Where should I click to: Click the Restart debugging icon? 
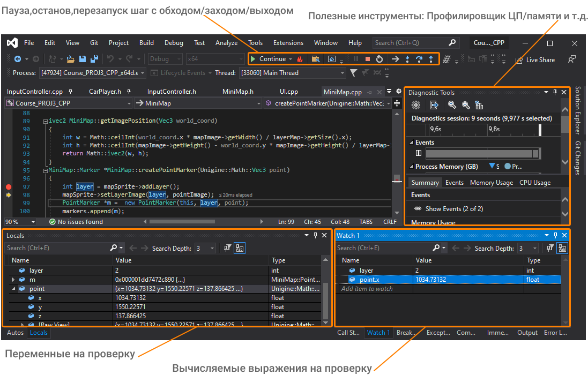pos(379,59)
